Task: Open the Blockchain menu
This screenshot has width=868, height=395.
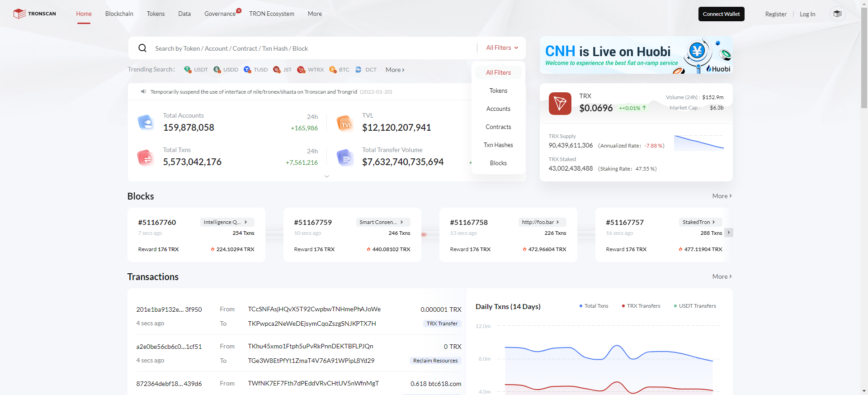Action: [x=119, y=14]
